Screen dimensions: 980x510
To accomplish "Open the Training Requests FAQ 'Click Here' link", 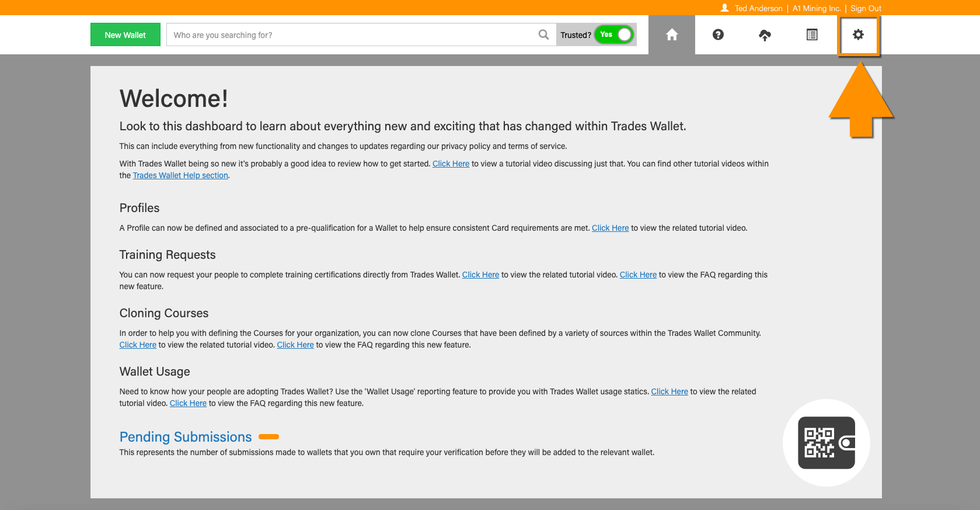I will click(638, 275).
